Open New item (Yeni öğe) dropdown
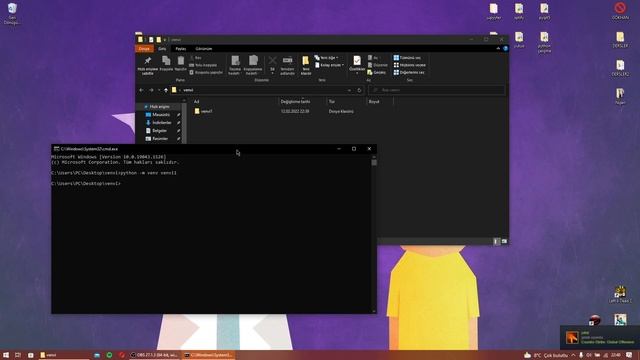 [x=326, y=58]
